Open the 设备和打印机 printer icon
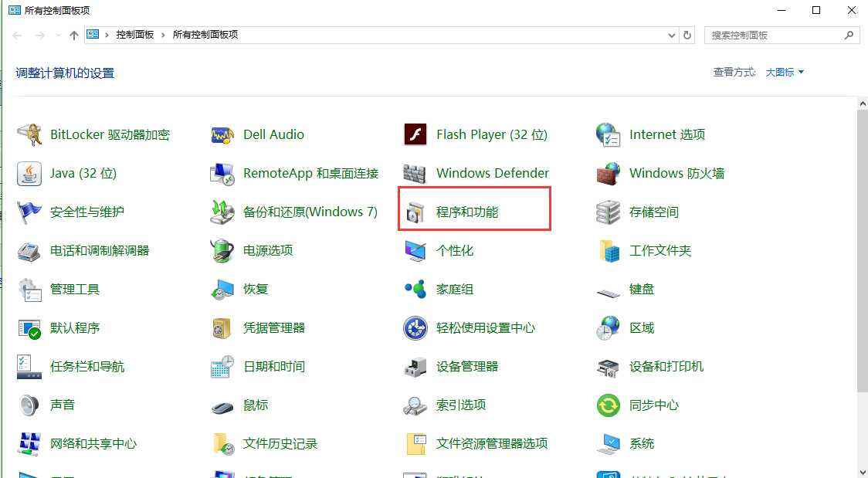Viewport: 868px width, 478px height. [x=608, y=367]
